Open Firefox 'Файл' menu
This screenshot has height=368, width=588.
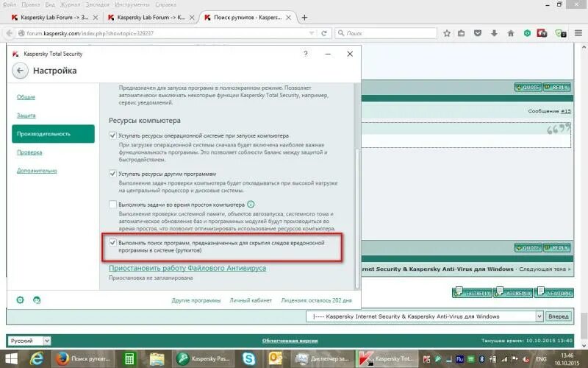[10, 4]
